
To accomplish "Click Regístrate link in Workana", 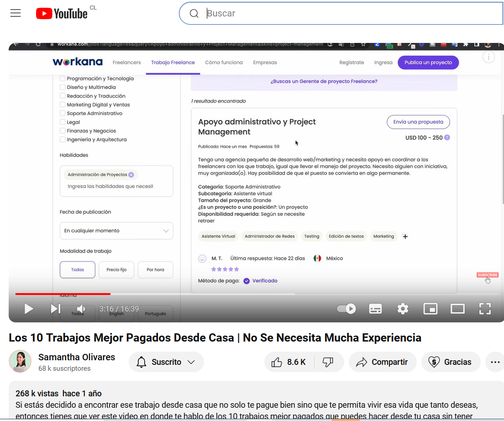I will (352, 63).
